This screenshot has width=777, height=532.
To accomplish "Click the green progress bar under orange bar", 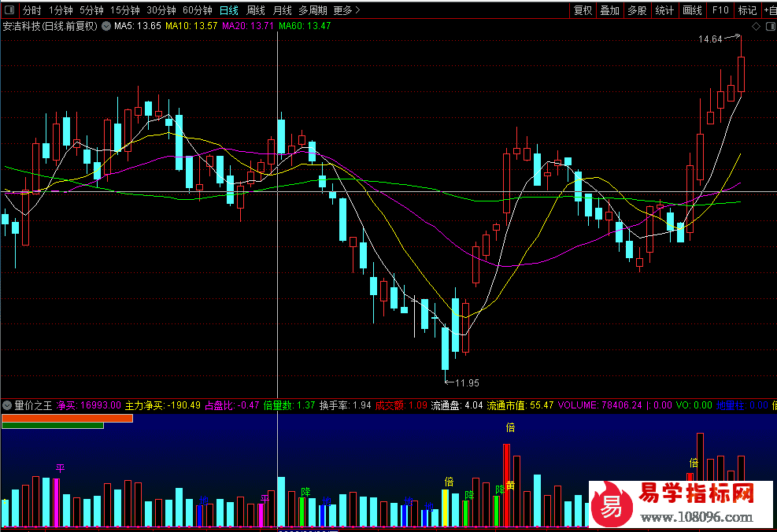I will [53, 426].
